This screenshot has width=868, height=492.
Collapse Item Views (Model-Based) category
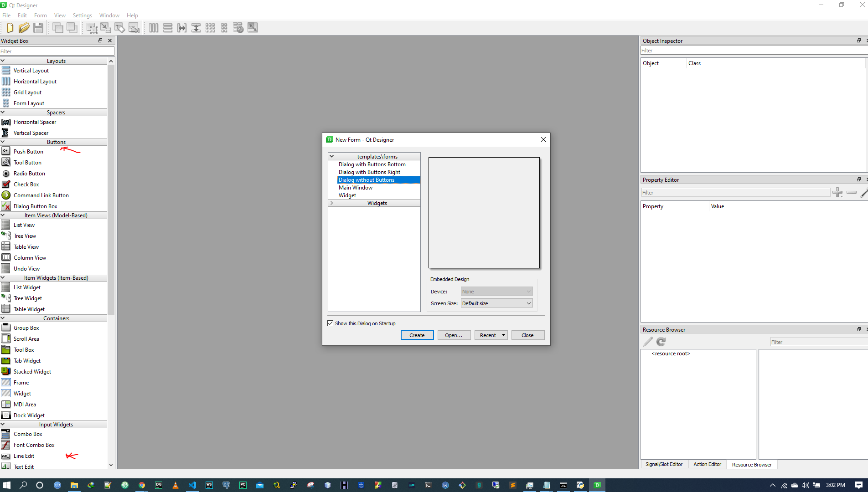point(3,215)
